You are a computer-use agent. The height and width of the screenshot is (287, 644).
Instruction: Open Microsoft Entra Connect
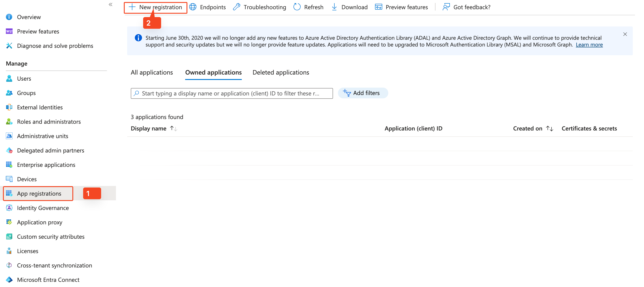[x=48, y=280]
